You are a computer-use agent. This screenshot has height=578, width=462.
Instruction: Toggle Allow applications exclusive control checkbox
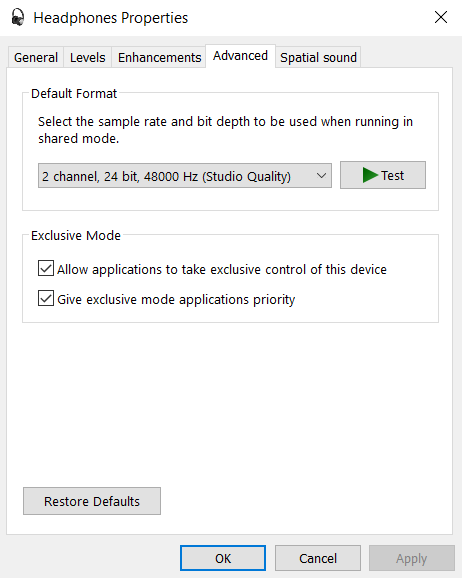[46, 269]
